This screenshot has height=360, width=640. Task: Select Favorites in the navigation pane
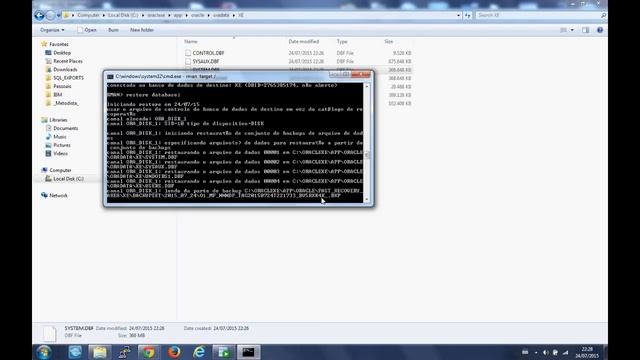coord(59,44)
